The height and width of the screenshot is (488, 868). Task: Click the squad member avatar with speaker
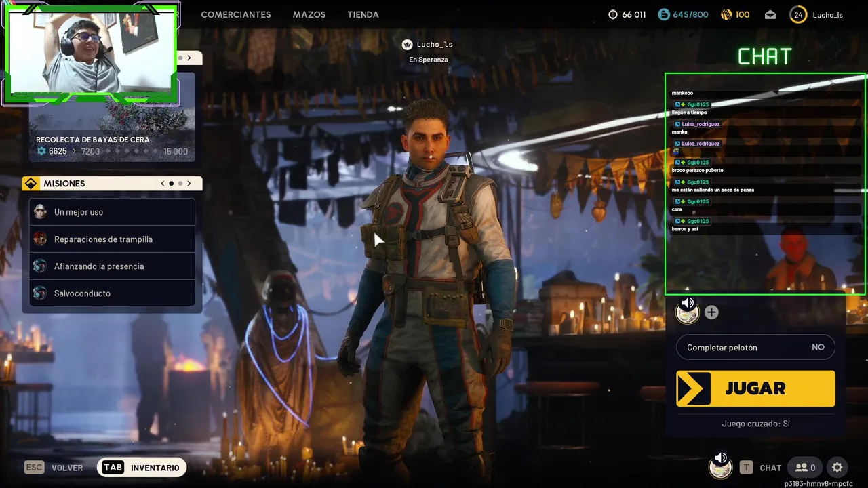tap(688, 311)
